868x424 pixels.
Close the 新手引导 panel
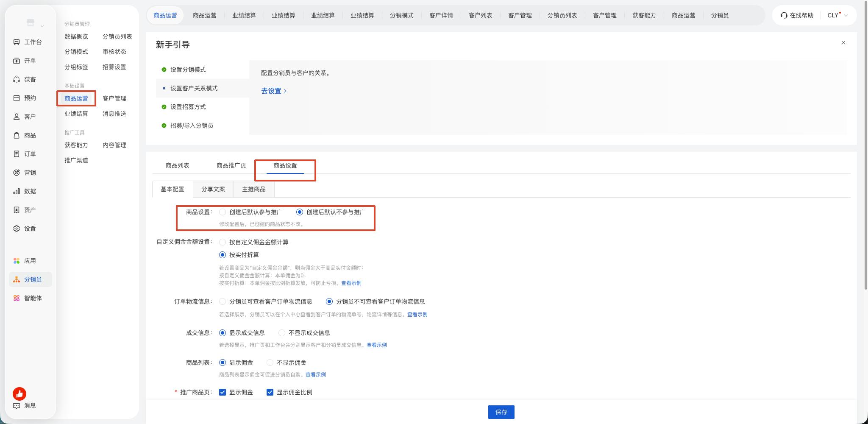(x=843, y=42)
